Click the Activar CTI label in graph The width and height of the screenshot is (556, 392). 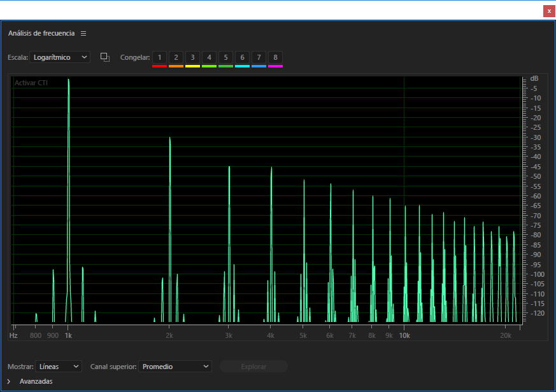pos(31,83)
